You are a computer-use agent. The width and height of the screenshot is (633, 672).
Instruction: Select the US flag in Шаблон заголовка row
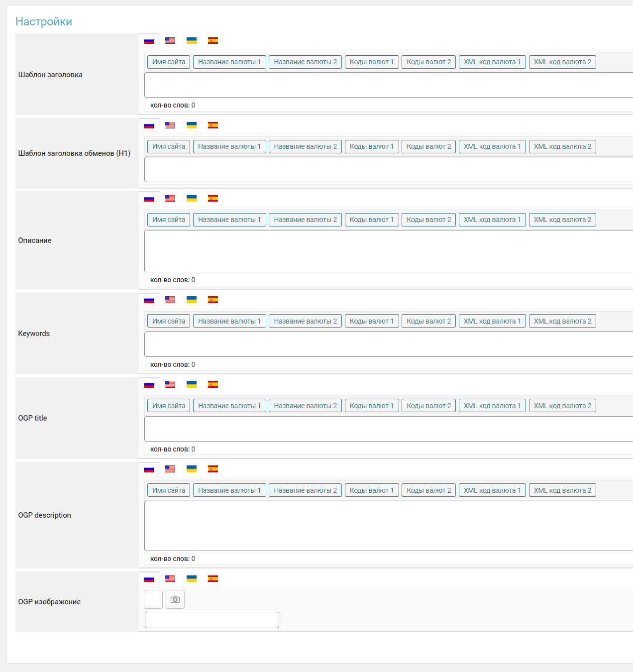170,41
